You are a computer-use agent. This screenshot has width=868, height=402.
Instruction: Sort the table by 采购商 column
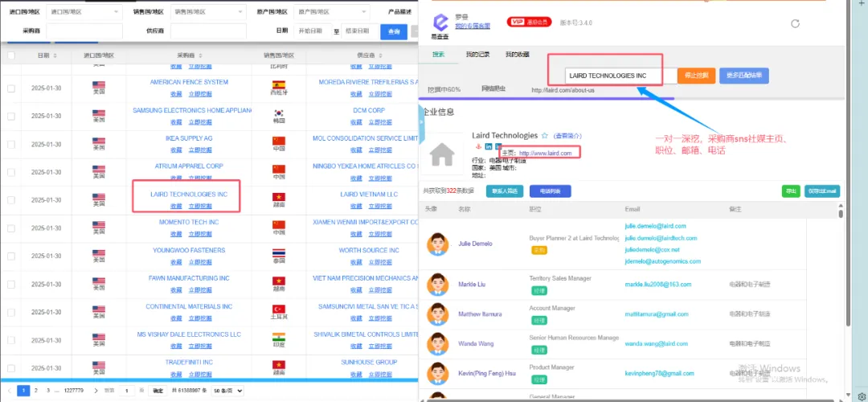click(200, 55)
